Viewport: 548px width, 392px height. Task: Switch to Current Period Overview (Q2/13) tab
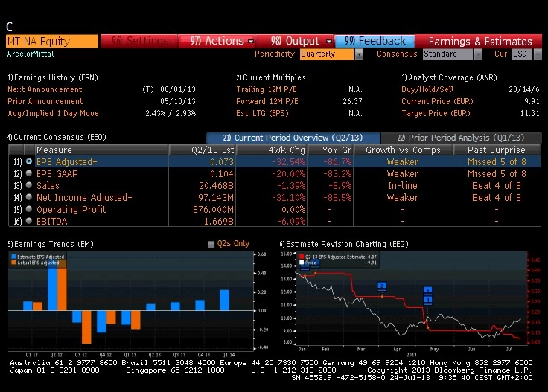click(x=293, y=138)
